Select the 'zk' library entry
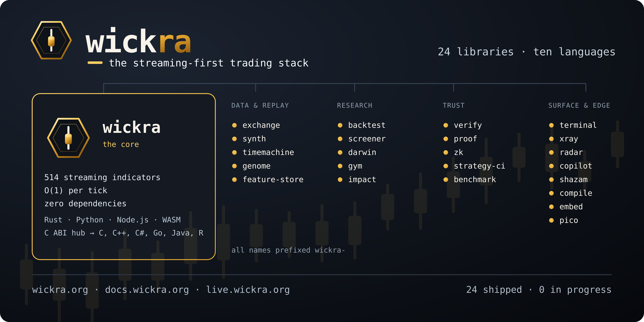This screenshot has width=644, height=322. pyautogui.click(x=453, y=152)
